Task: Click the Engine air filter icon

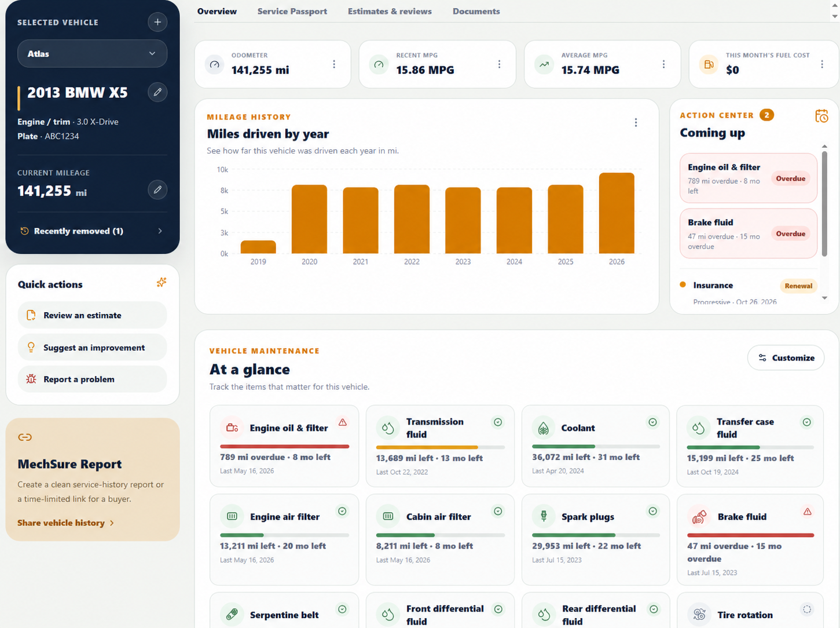Action: pyautogui.click(x=232, y=516)
